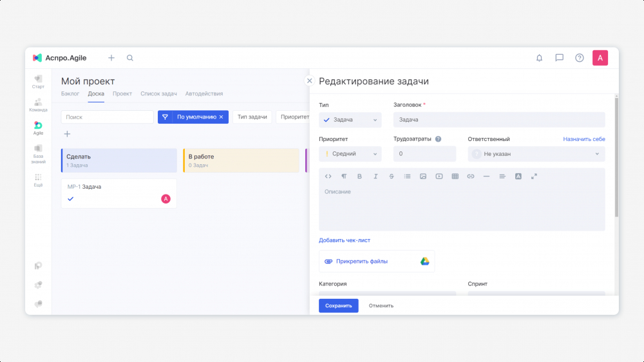Switch to the Список задач tab

[x=158, y=93]
